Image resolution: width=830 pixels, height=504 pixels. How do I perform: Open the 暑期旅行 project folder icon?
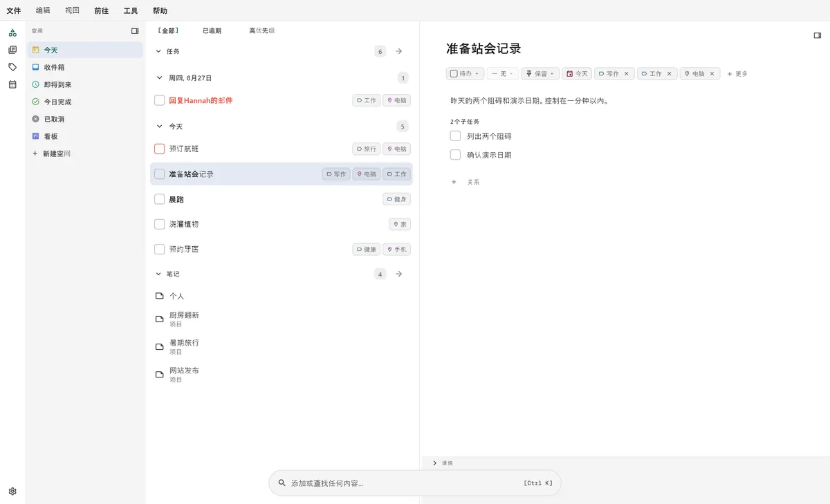pyautogui.click(x=160, y=347)
